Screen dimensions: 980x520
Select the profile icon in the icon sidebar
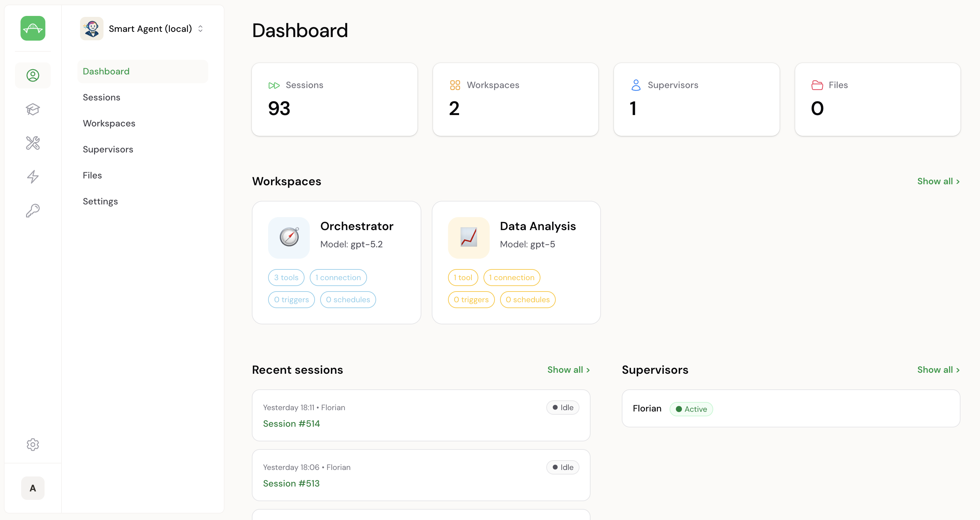pyautogui.click(x=33, y=75)
